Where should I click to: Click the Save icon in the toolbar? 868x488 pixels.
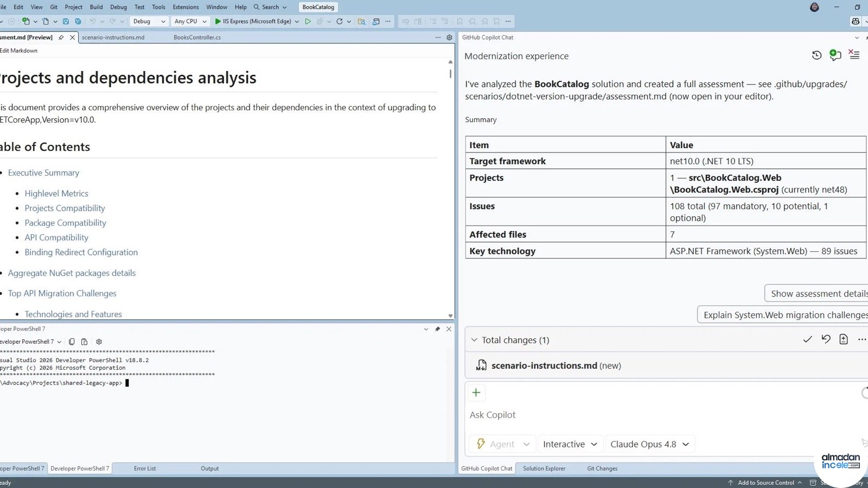[x=66, y=21]
